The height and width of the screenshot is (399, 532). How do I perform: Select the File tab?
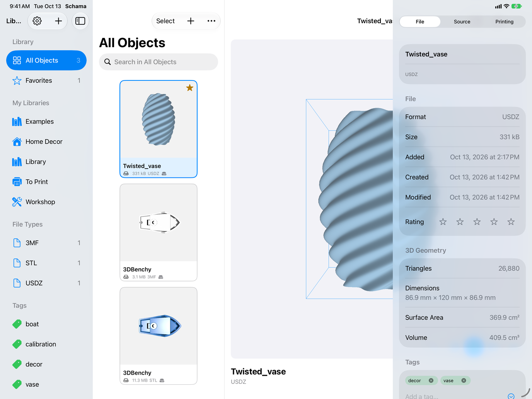pos(420,22)
